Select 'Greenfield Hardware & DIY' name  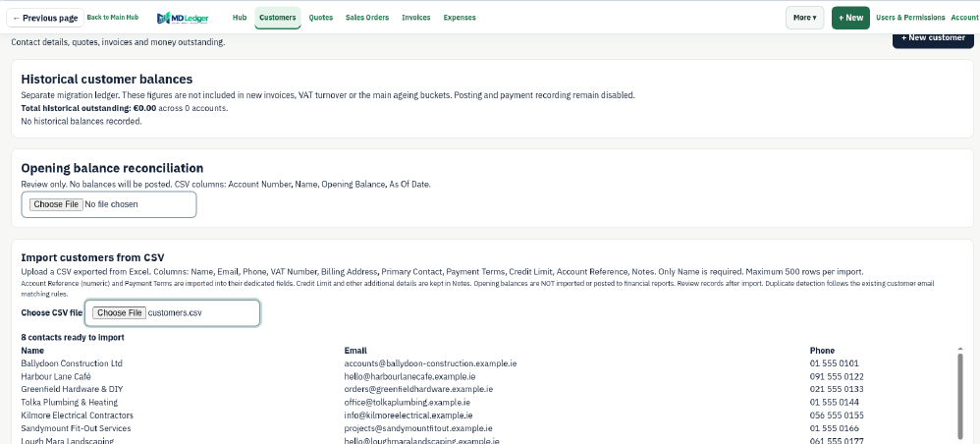(72, 389)
